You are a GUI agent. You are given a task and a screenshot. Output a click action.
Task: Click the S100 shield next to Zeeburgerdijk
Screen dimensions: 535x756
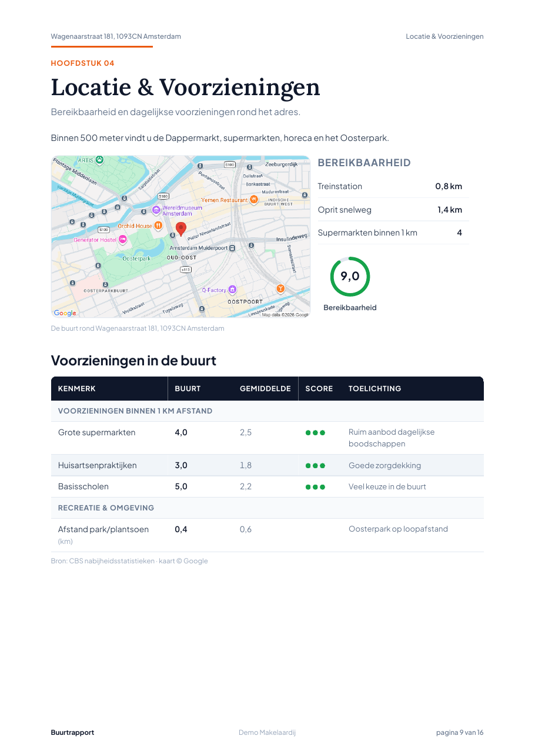click(x=230, y=164)
